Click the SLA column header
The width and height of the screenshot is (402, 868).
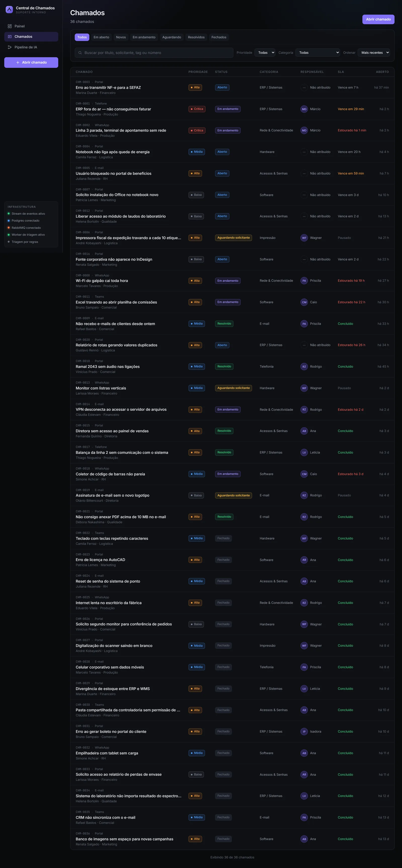(341, 72)
